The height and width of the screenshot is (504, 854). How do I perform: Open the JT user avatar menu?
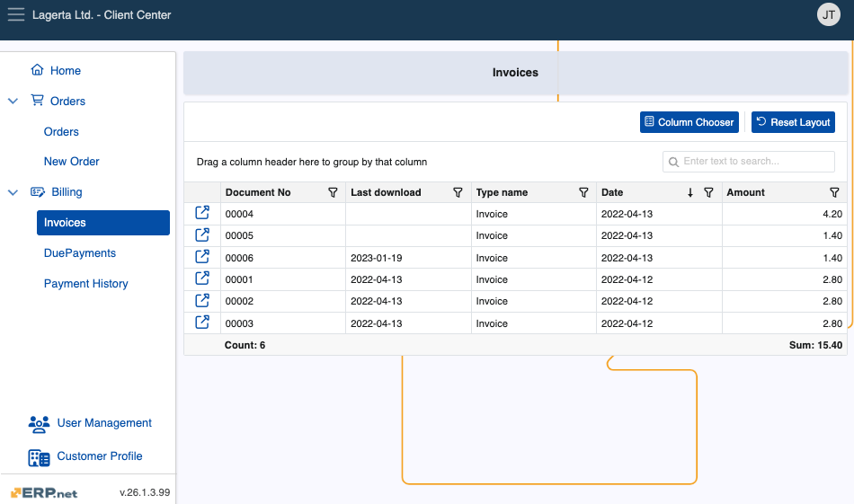pos(829,14)
